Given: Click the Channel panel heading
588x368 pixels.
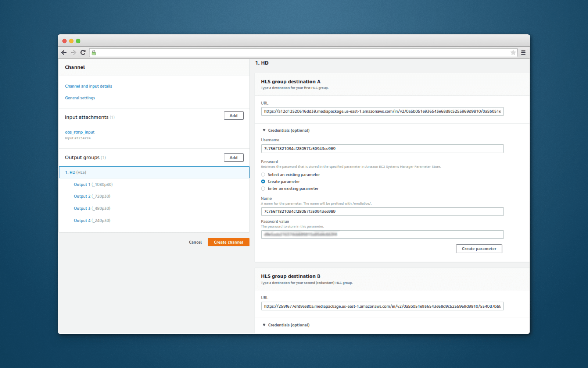Looking at the screenshot, I should pos(75,67).
